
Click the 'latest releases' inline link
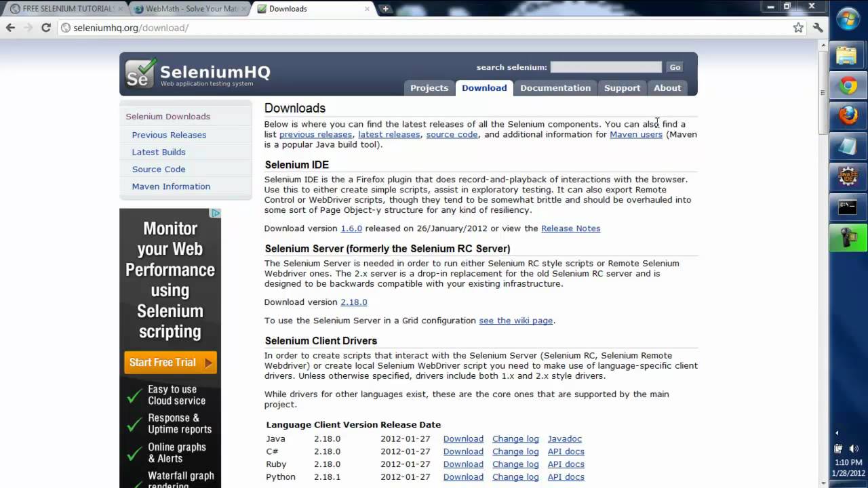[389, 134]
